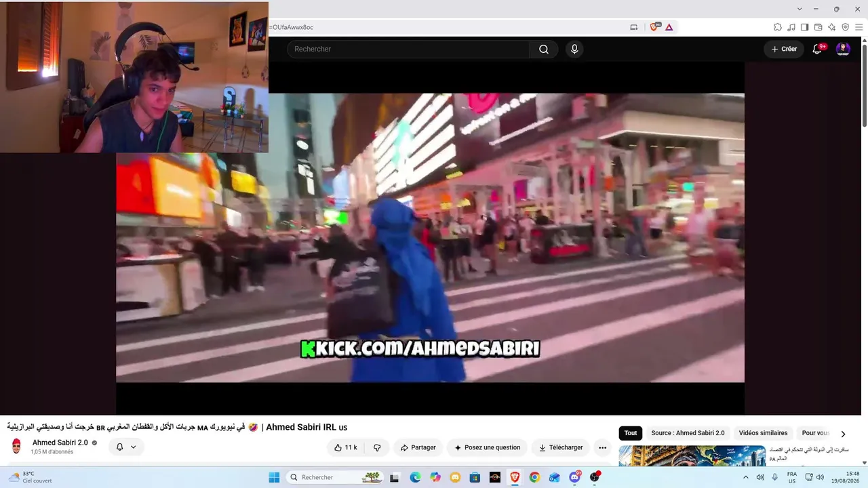
Task: Click the Brave browser taskbar icon
Action: pyautogui.click(x=515, y=477)
